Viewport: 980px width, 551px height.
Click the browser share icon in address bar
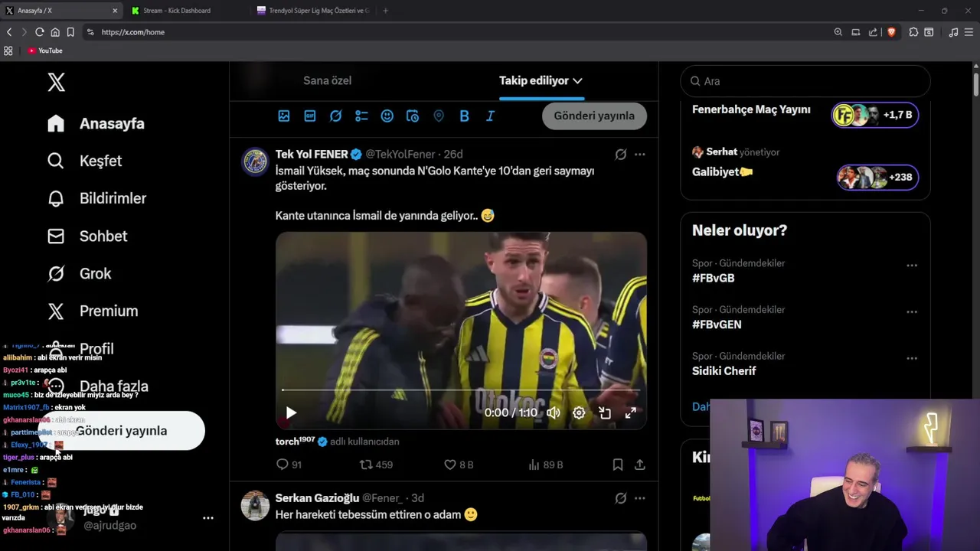click(x=873, y=32)
